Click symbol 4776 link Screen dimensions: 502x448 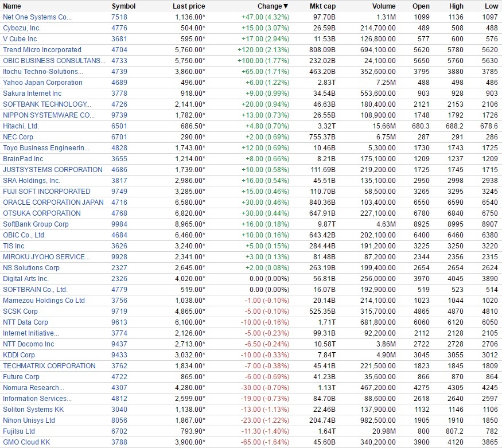119,28
